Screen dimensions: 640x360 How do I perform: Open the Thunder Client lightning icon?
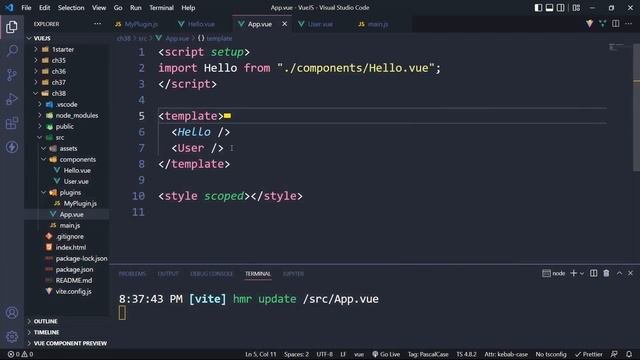click(12, 147)
